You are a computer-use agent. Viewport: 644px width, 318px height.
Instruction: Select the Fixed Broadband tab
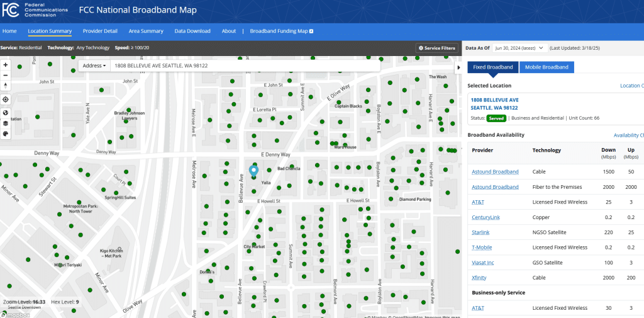[x=493, y=67]
